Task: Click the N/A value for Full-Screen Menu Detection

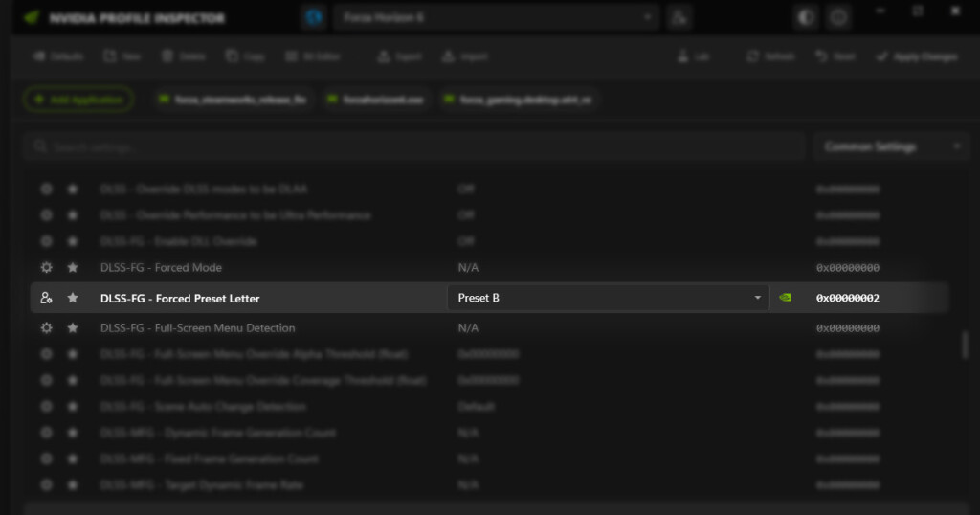Action: [x=468, y=328]
